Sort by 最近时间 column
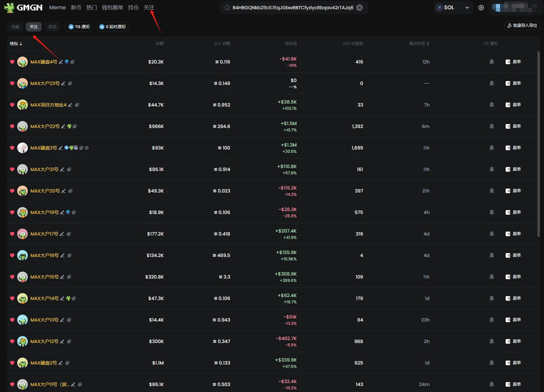 [419, 44]
